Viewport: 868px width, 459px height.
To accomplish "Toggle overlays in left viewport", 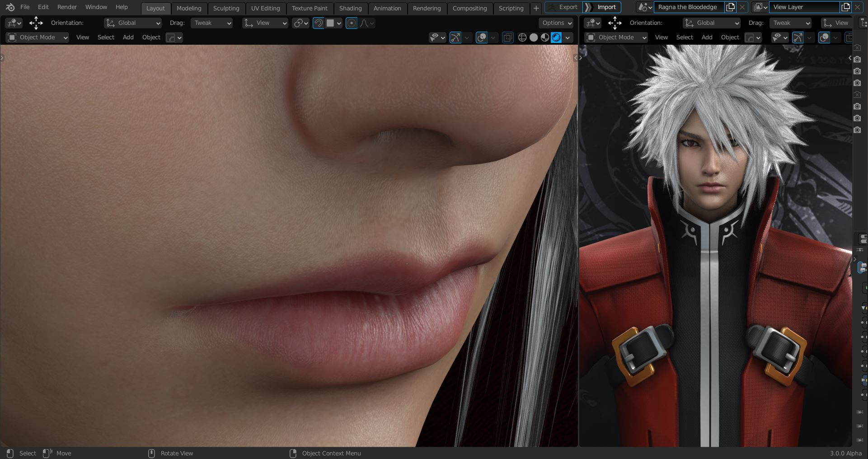I will pyautogui.click(x=482, y=37).
